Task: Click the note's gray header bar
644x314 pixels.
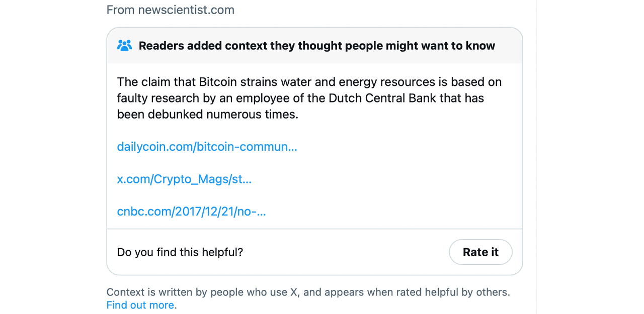Action: point(314,45)
